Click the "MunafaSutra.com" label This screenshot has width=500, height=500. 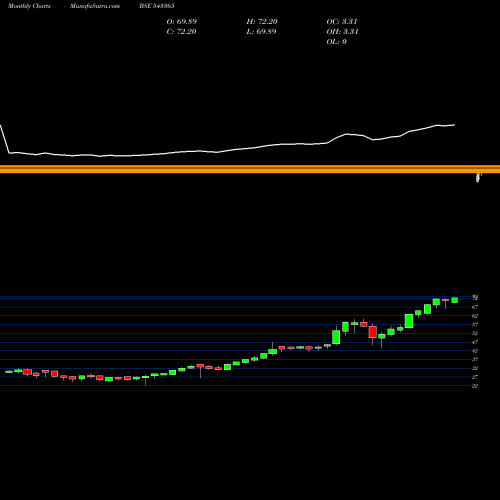coord(95,6)
